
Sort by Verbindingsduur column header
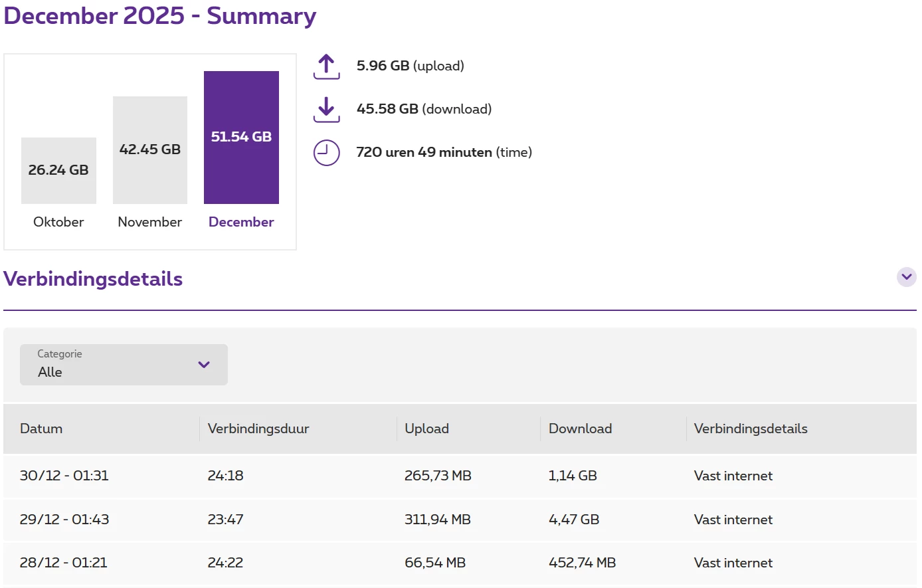(258, 429)
